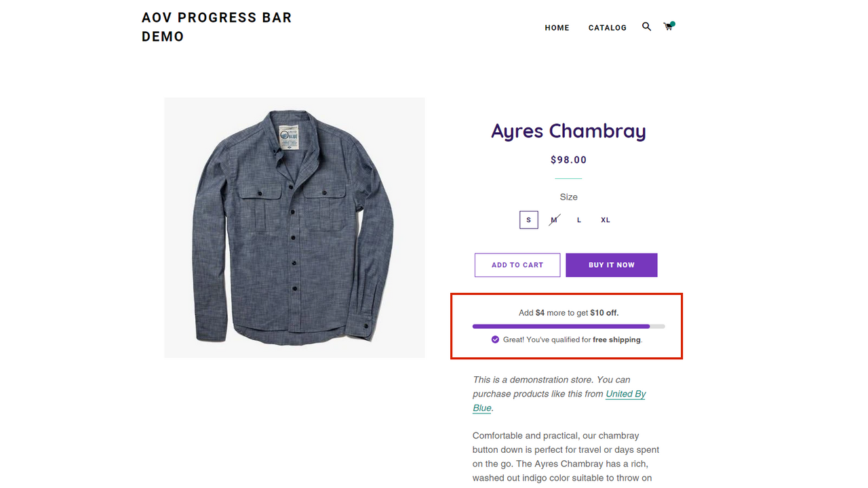The height and width of the screenshot is (488, 868).
Task: Click the Ayres Chambray product heading
Action: tap(568, 131)
